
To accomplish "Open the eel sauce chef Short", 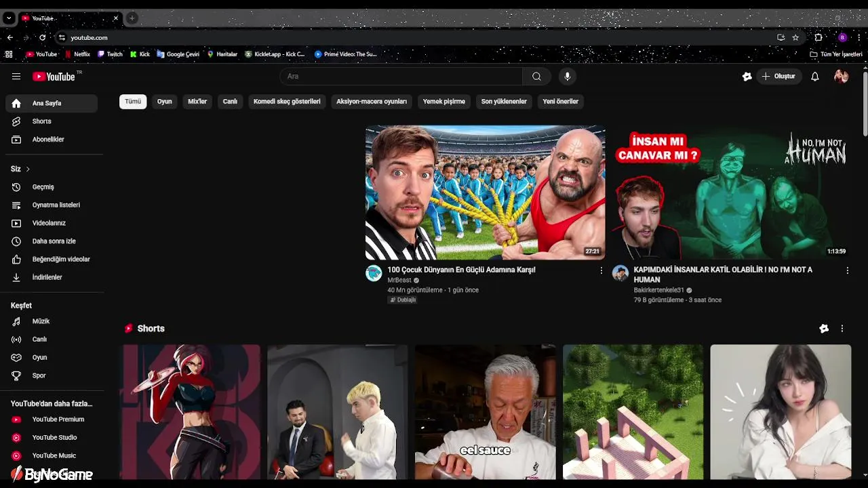I will point(486,412).
